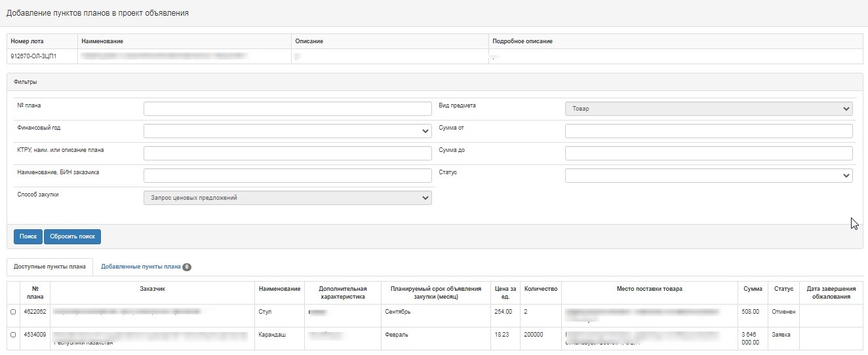Click lot number 912670-ОЛ-ЗЦП1
This screenshot has height=355, width=868.
pyautogui.click(x=34, y=56)
